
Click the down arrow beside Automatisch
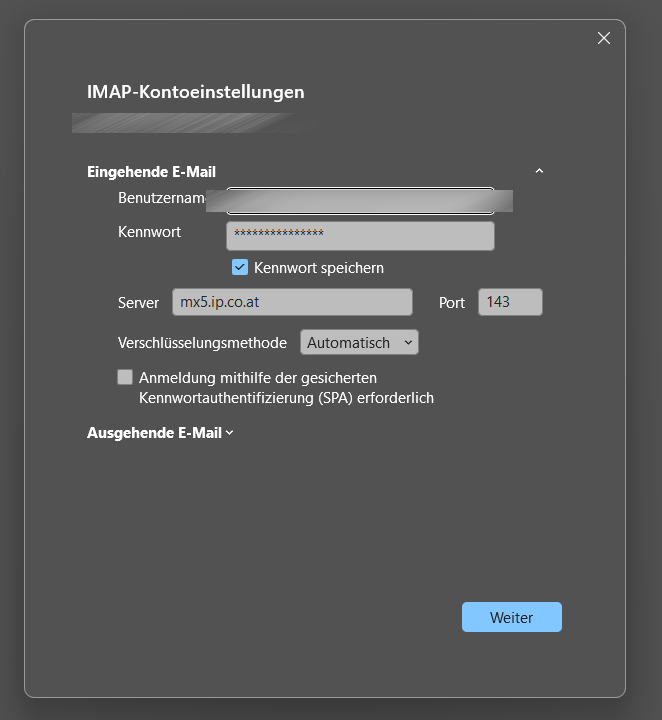pos(407,343)
